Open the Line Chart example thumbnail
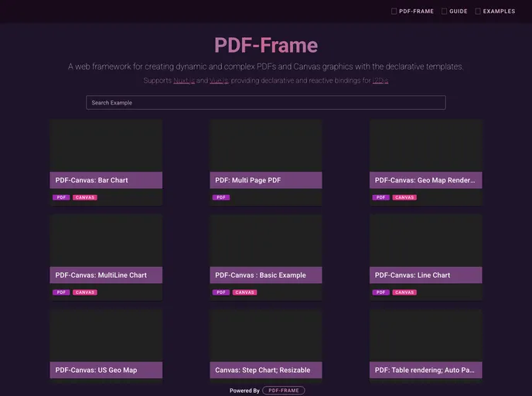Viewport: 532px width, 396px height. pyautogui.click(x=426, y=241)
